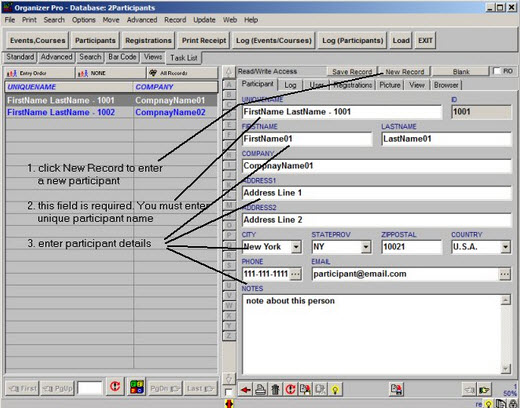520x408 pixels.
Task: Click the yellow light bulb icon in record toolbar
Action: pos(335,389)
